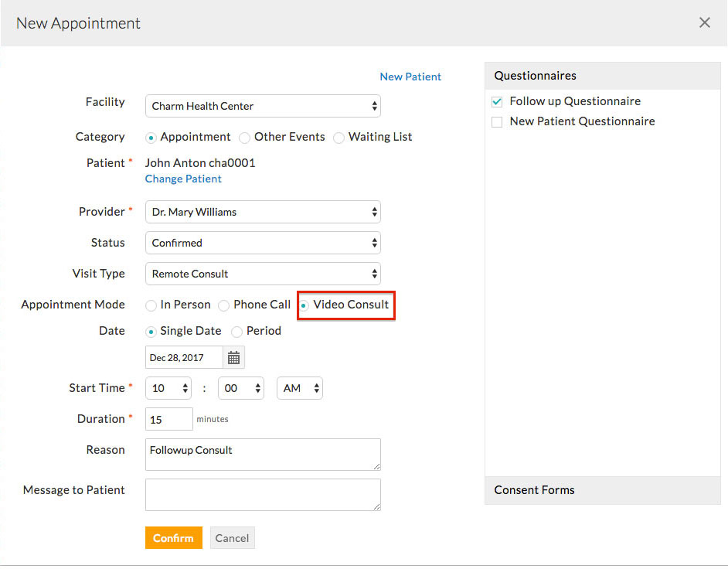
Task: Click the Questionnaires panel header
Action: pos(535,76)
